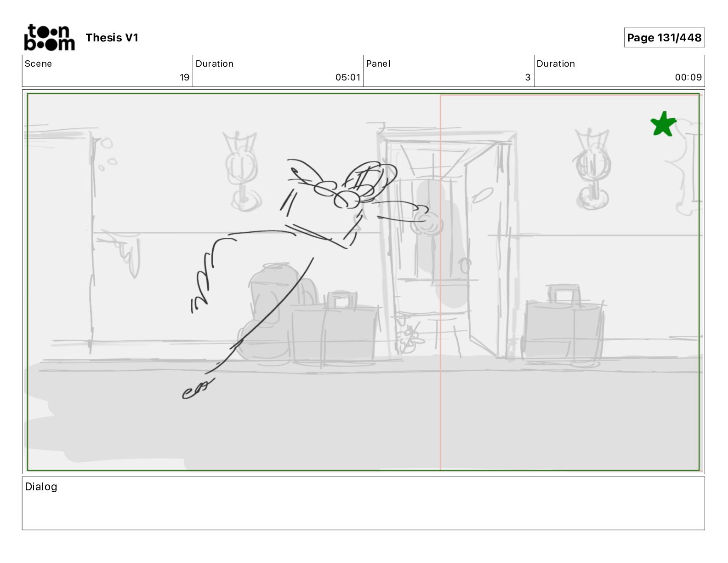
Task: Click the 'Dialog' label
Action: [x=41, y=487]
